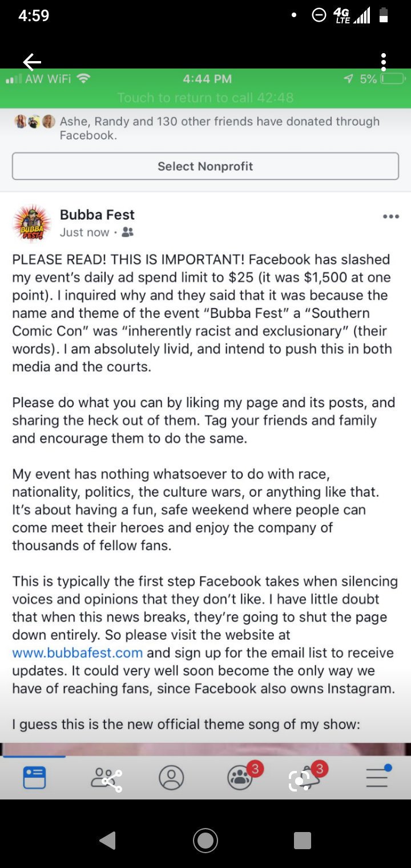Tap the back arrow icon
411x868 pixels.
(x=32, y=62)
